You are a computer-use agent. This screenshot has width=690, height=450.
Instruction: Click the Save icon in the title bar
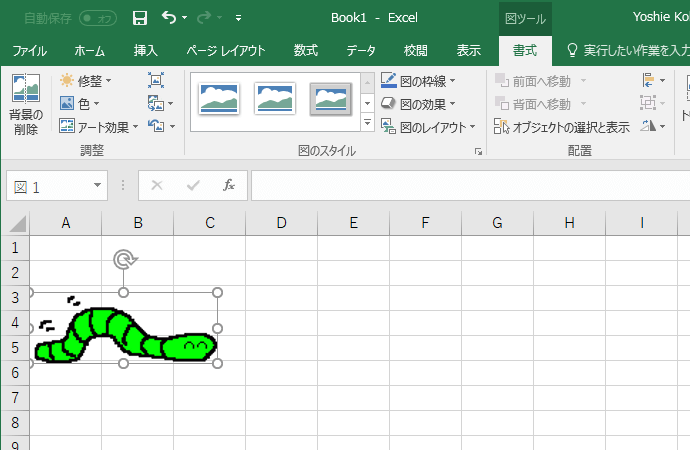[x=140, y=18]
